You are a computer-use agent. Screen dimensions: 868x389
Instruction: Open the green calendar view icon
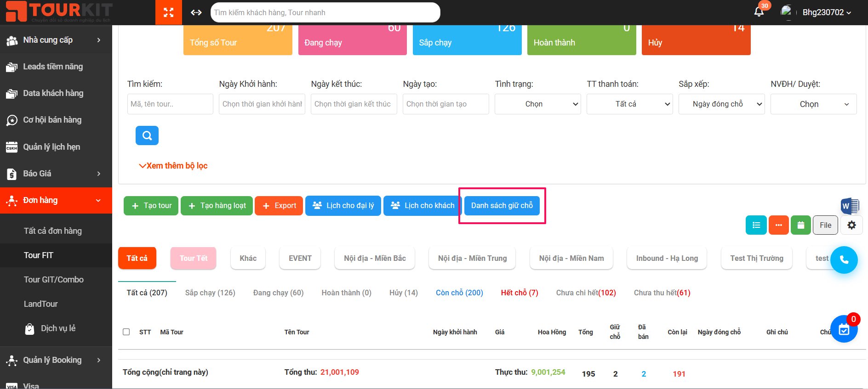[x=801, y=225]
